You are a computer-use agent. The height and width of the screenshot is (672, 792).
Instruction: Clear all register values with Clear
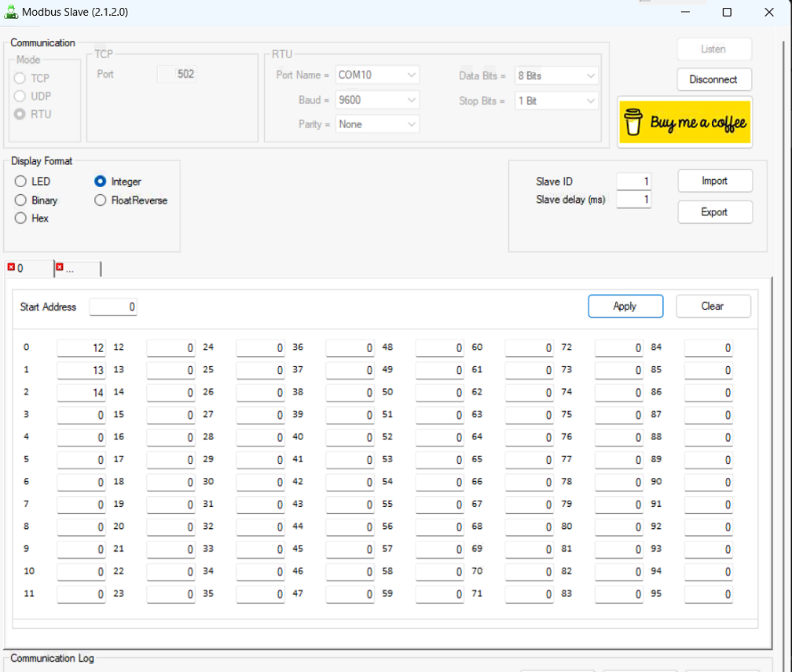[713, 307]
